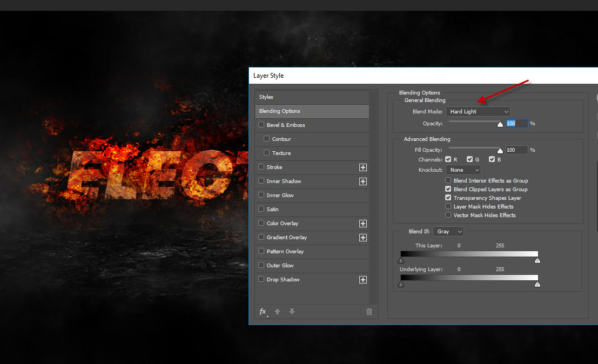Click the move effect down arrow
Screen dimensions: 598x364
[x=292, y=312]
